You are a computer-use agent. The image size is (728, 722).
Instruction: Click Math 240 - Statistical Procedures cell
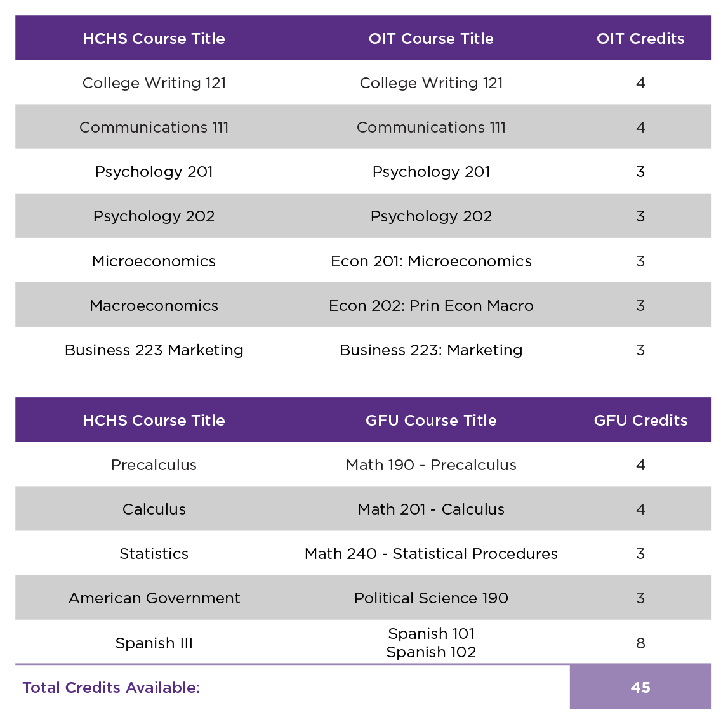pos(431,554)
